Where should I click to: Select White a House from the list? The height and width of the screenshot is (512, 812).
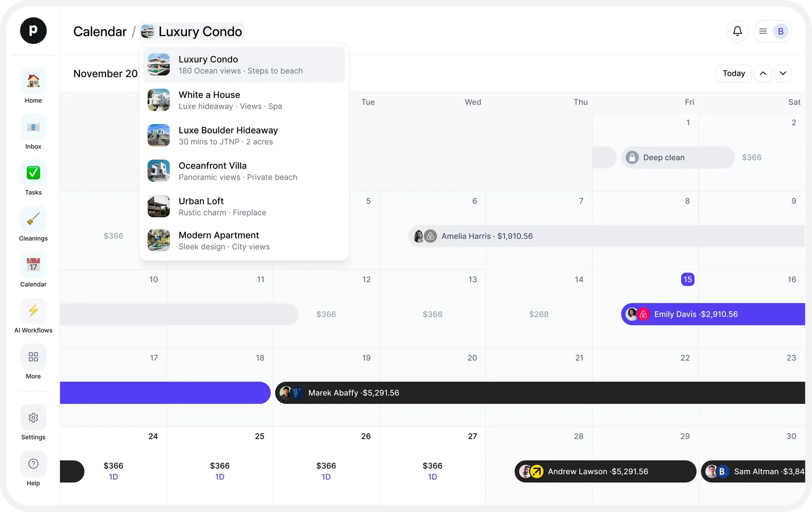pos(244,100)
